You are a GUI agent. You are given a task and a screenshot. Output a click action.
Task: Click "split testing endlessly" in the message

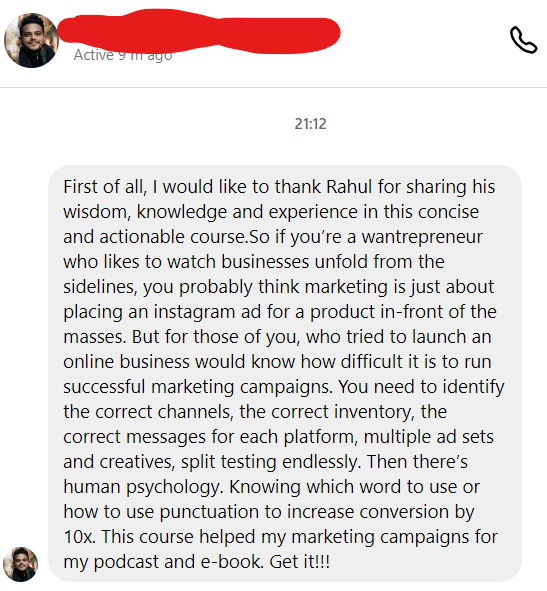click(271, 462)
